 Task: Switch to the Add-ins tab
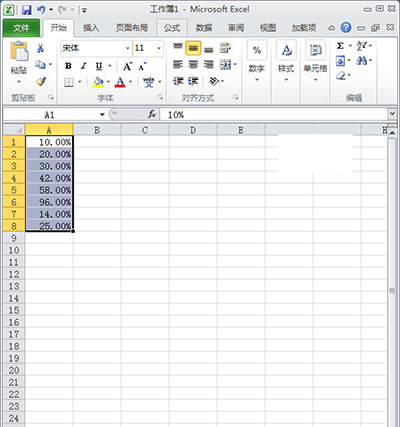(304, 28)
